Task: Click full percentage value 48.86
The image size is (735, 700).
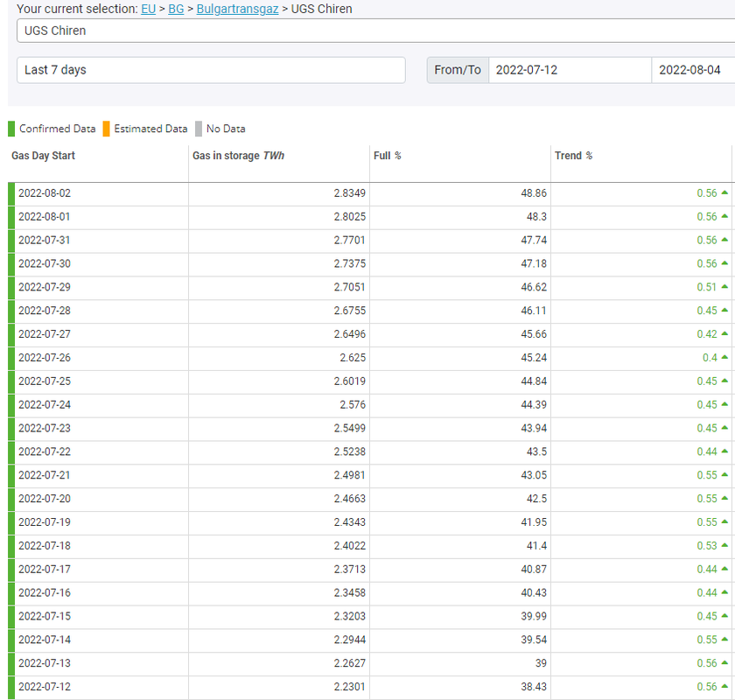Action: point(534,193)
